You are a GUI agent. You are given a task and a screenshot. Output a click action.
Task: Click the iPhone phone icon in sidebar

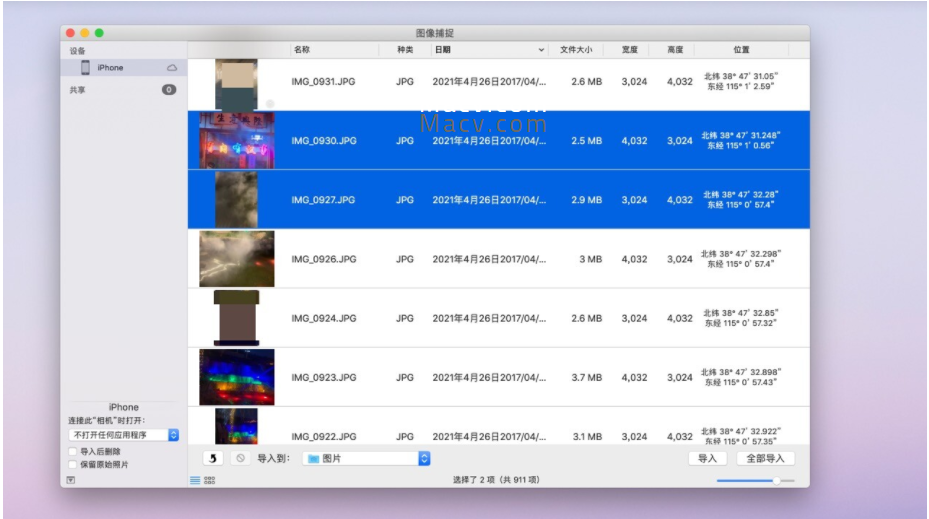click(x=85, y=68)
